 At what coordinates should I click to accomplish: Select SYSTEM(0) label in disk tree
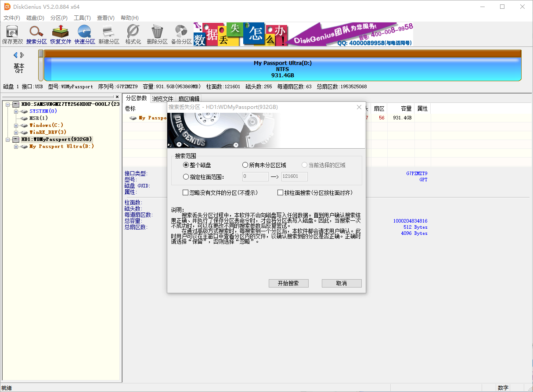[43, 111]
